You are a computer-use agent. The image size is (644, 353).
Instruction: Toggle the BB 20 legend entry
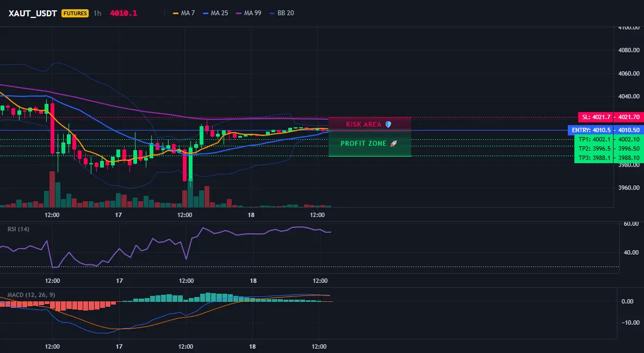282,13
